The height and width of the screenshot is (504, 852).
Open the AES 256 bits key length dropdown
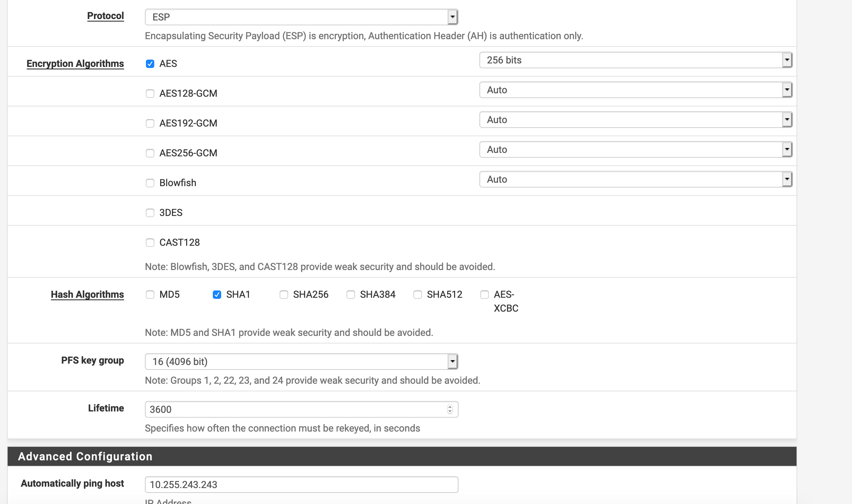pos(635,60)
